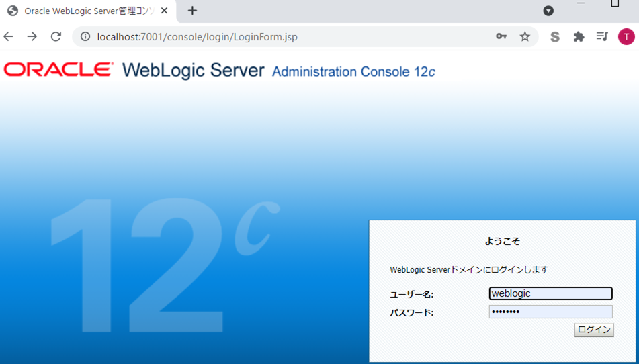View site information for localhost

[85, 37]
